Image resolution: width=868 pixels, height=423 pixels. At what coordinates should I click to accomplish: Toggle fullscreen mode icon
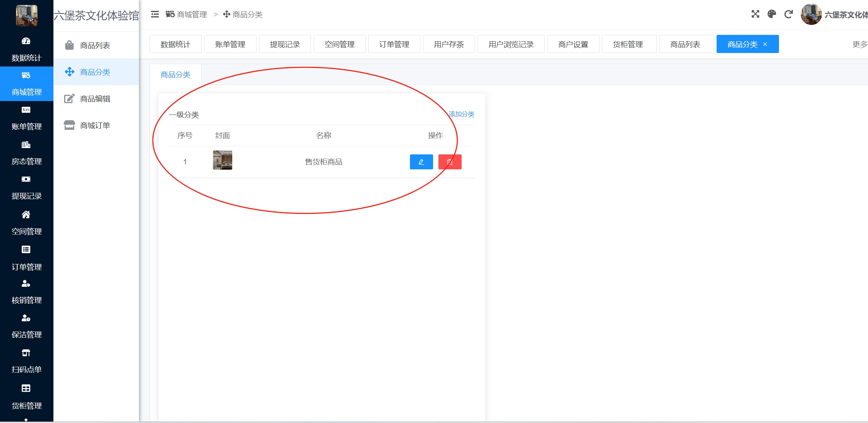click(755, 14)
